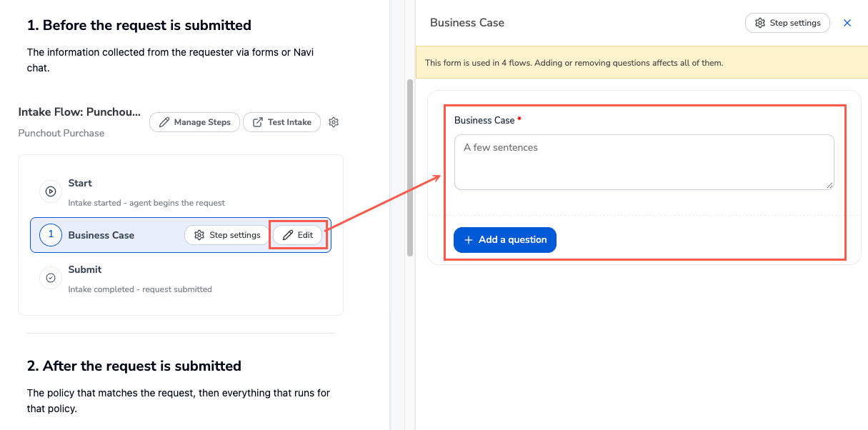
Task: Focus the 'A few sentences' text area
Action: coord(644,162)
